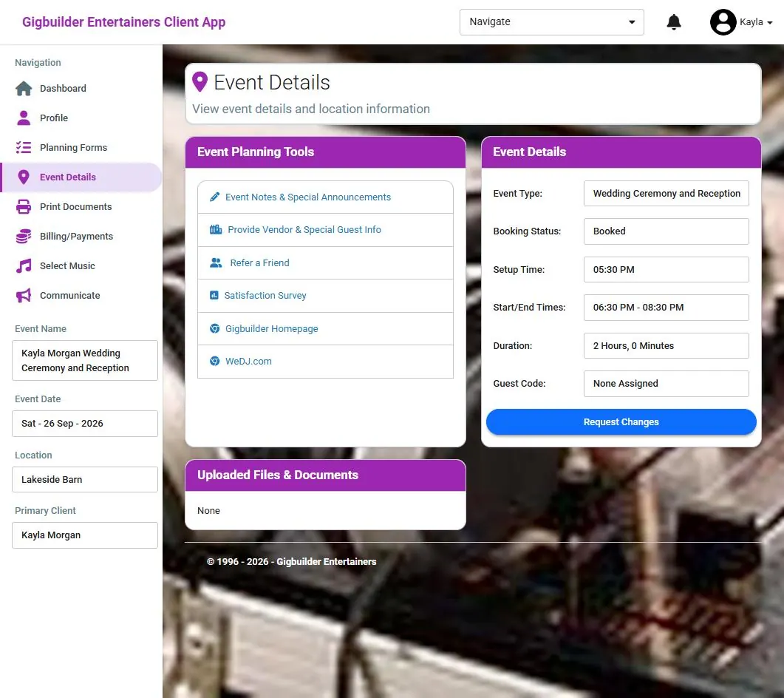Click building icon beside Provide Vendor Info

coord(216,230)
